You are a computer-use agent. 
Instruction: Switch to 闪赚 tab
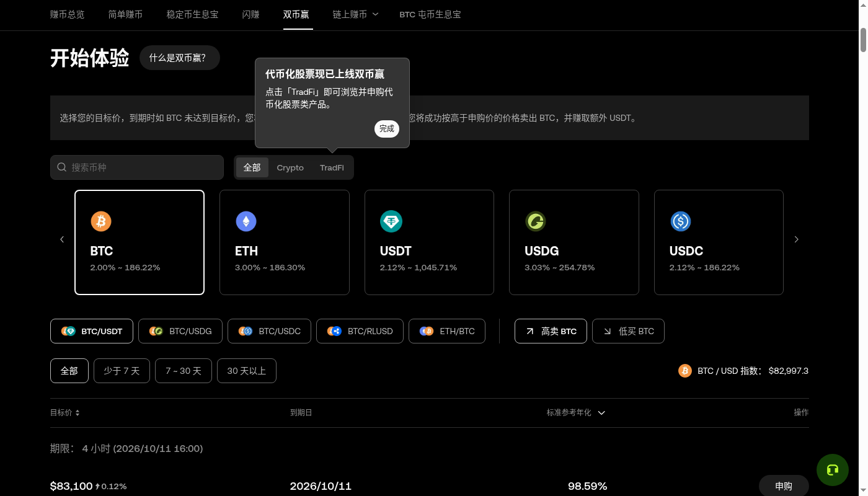(251, 14)
